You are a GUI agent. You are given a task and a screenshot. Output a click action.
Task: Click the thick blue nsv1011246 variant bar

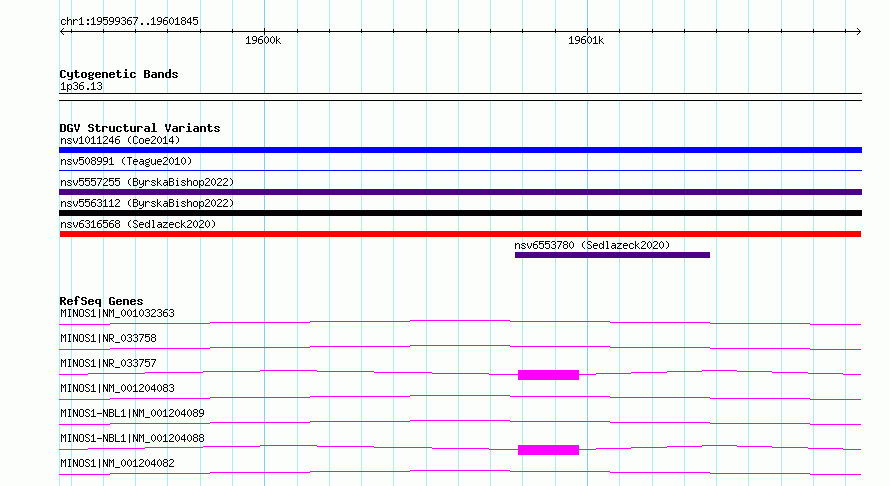(x=460, y=150)
